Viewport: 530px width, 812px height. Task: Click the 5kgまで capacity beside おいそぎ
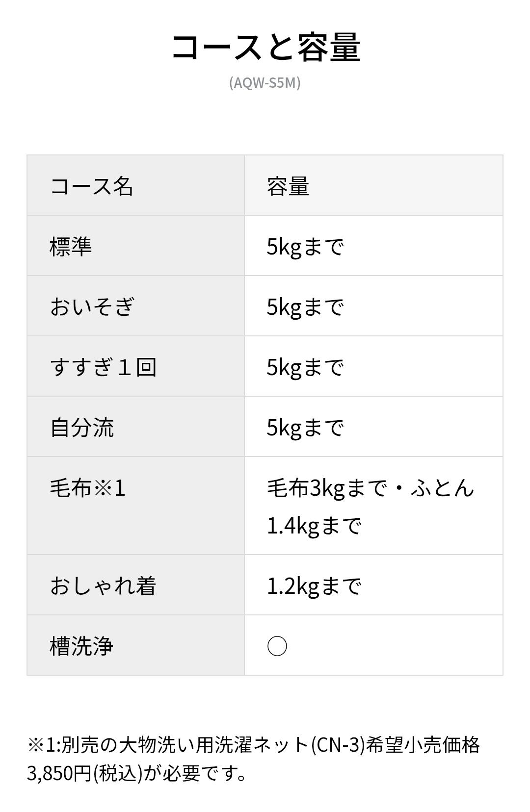(x=305, y=306)
